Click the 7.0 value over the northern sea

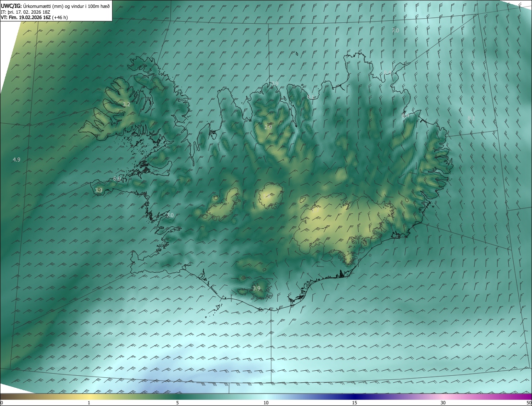tap(395, 31)
